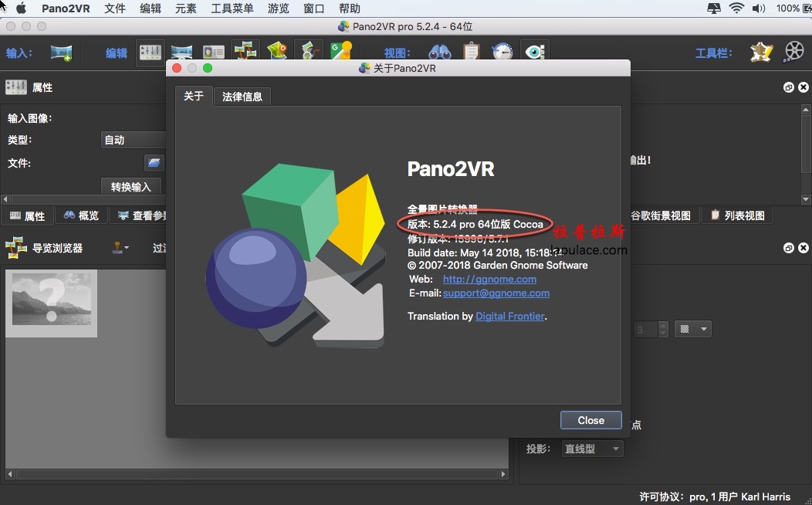Click the output panel scroll down arrow

point(806,199)
